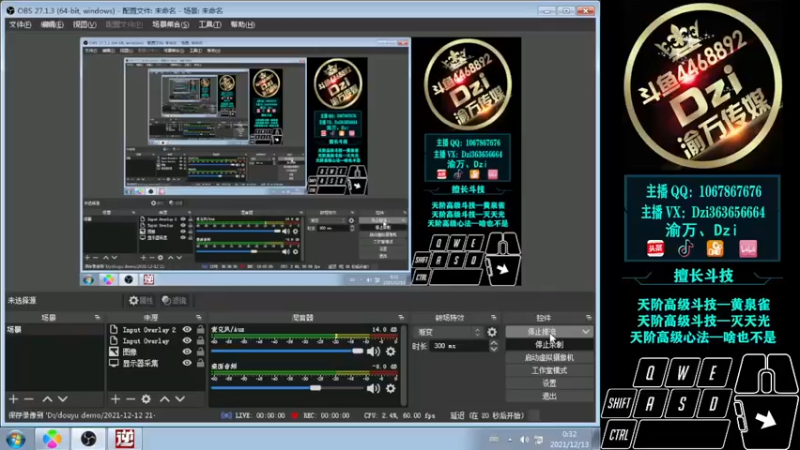Toggle lock on Input Overlay source
The image size is (800, 450).
[x=201, y=341]
